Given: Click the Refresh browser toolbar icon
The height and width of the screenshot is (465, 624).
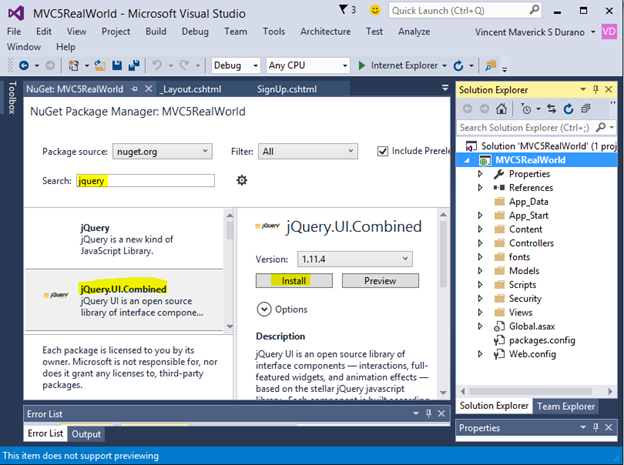Looking at the screenshot, I should (x=458, y=65).
